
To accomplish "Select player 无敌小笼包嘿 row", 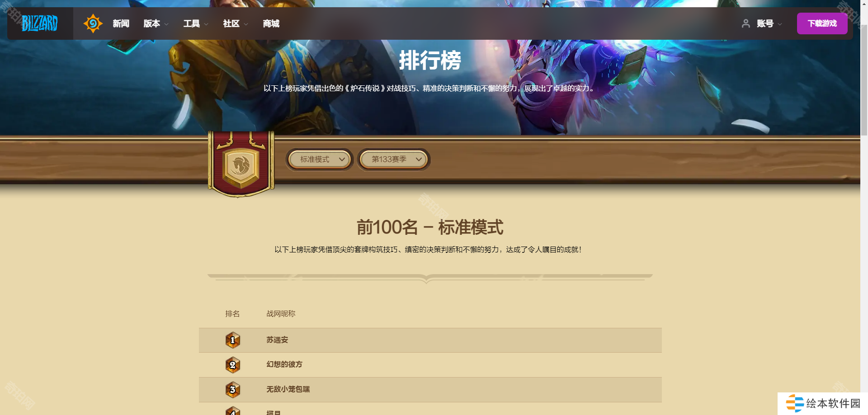I will (430, 390).
